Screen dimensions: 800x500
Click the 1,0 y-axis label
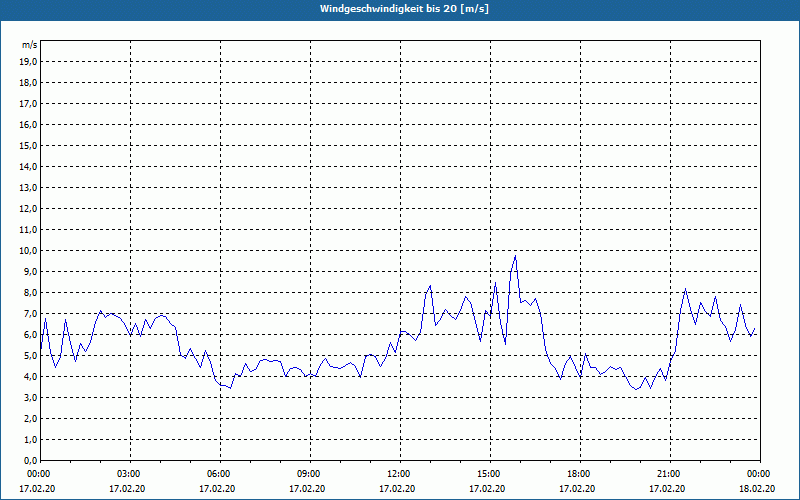pos(31,439)
